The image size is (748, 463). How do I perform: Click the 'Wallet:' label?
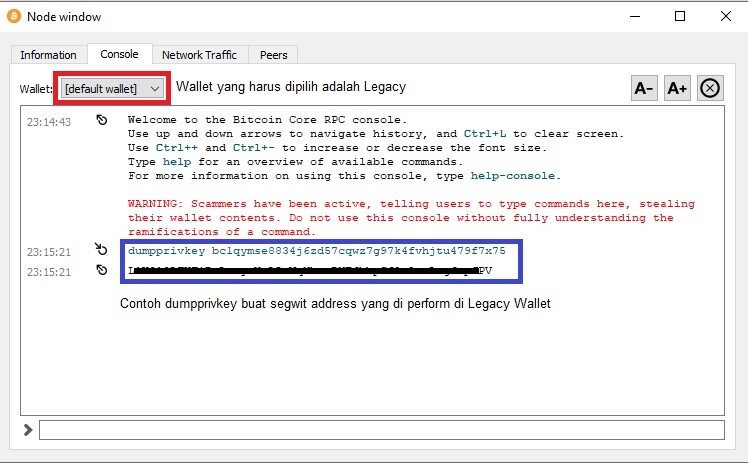[36, 89]
